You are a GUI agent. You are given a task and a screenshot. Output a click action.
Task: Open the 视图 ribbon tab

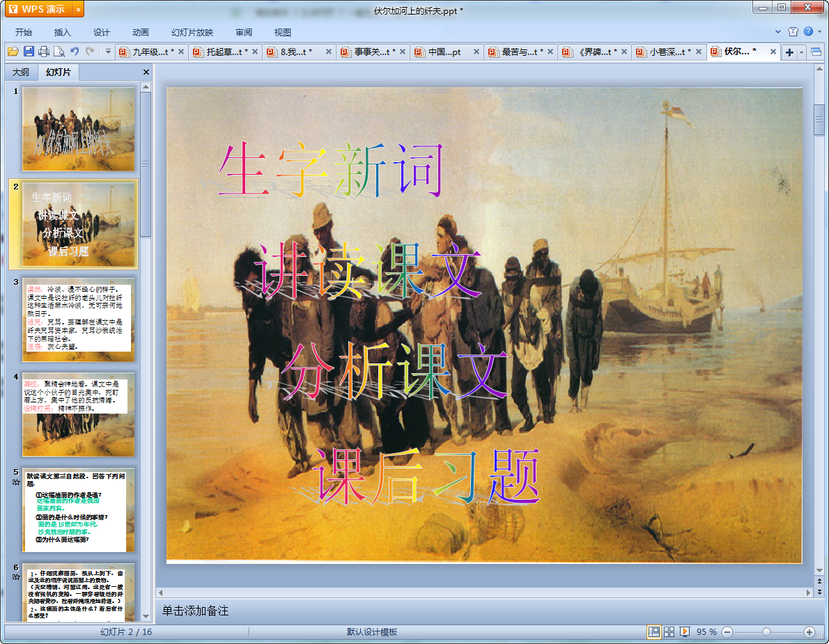283,32
